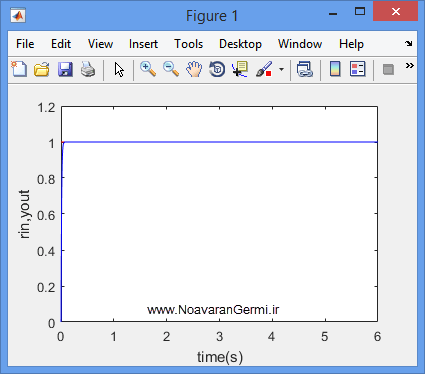Screen dimensions: 425x374
Task: Select the Pan hand tool
Action: tap(194, 69)
